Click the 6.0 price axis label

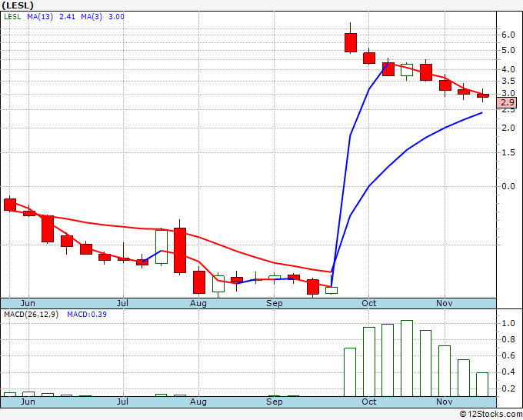508,35
